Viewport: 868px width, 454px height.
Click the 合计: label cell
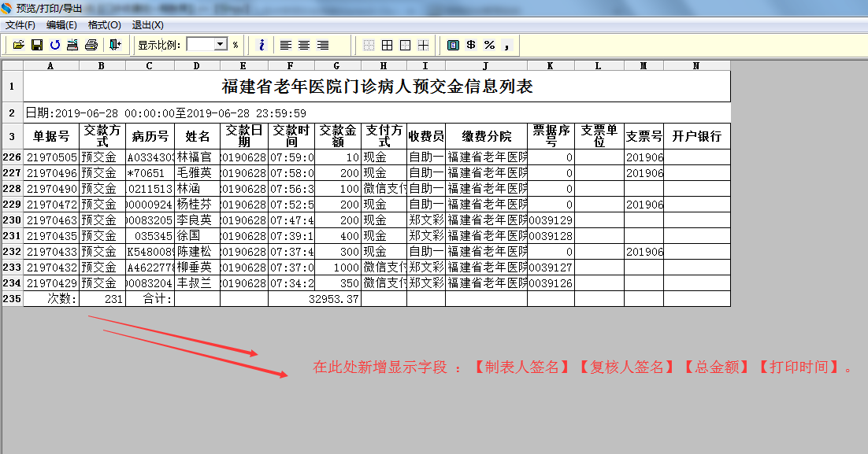pos(150,299)
